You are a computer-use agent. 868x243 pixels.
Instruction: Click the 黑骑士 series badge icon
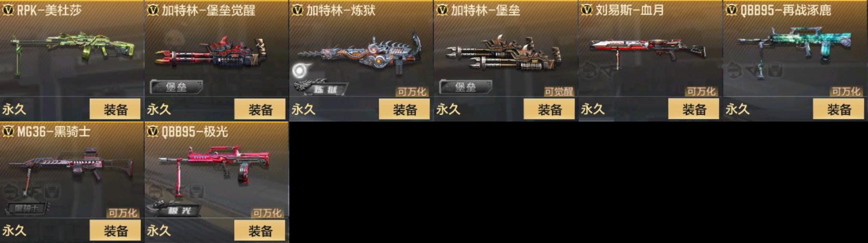tap(27, 208)
